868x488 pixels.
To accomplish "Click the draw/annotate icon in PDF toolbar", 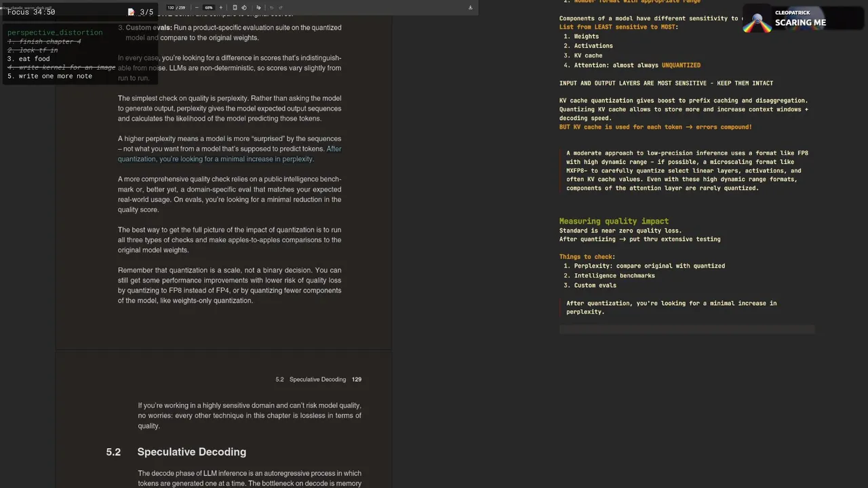I will coord(258,7).
